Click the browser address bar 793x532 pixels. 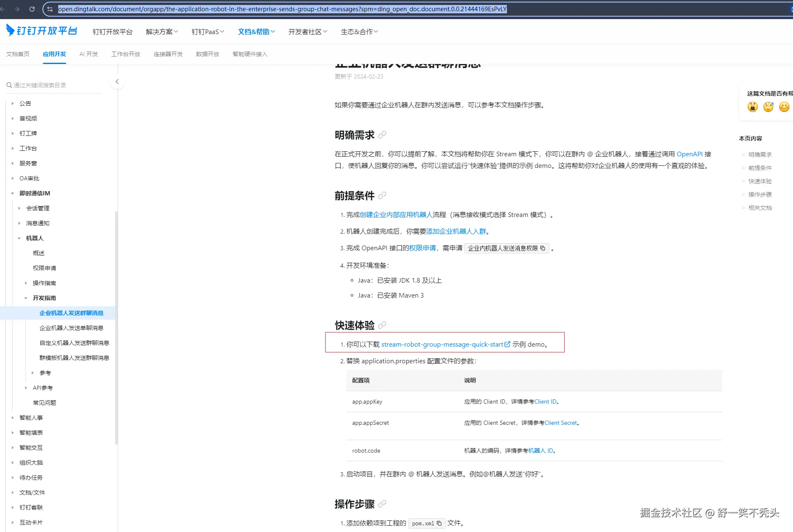coord(283,9)
